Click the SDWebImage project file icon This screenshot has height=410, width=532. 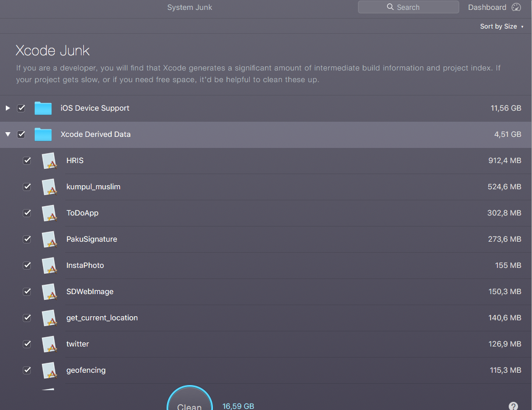pos(49,292)
